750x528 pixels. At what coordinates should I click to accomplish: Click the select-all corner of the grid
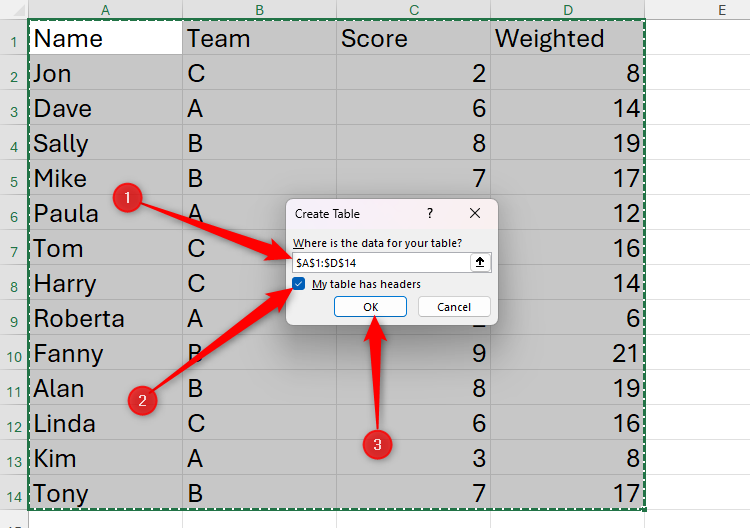pos(13,9)
